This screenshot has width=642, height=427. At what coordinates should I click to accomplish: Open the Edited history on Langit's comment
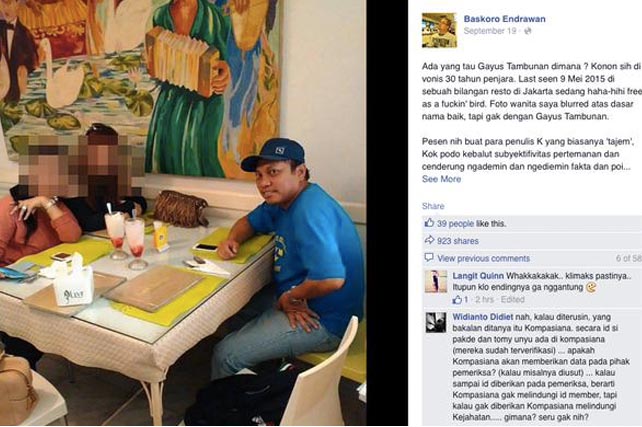click(x=513, y=300)
